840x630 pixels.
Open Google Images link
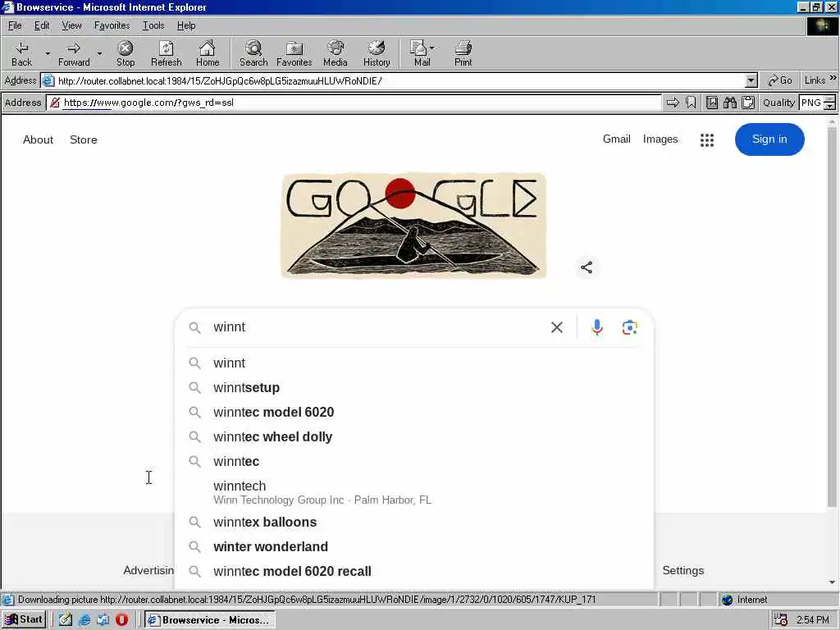pos(660,139)
